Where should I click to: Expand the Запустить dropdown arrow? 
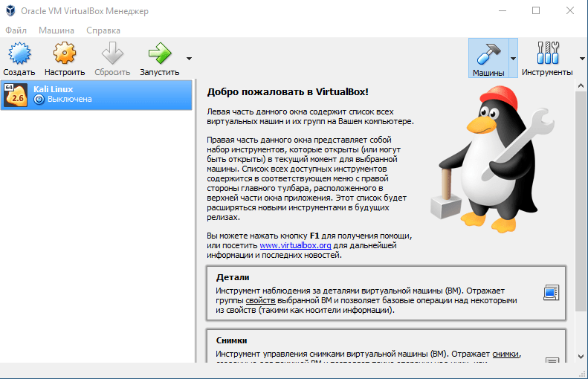pos(189,59)
